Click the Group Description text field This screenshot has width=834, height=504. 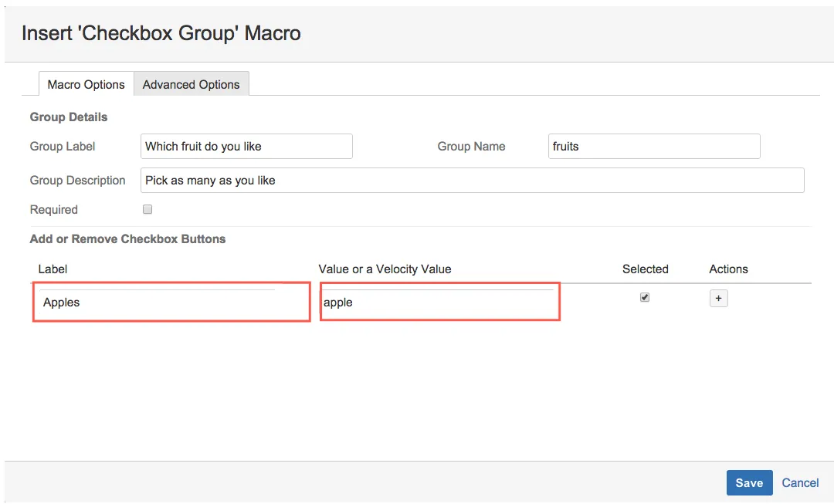point(472,181)
